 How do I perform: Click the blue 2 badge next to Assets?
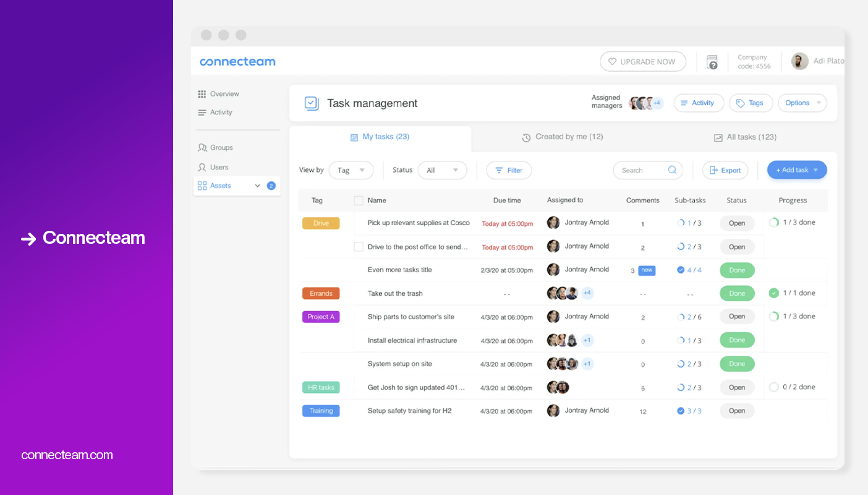pyautogui.click(x=271, y=186)
